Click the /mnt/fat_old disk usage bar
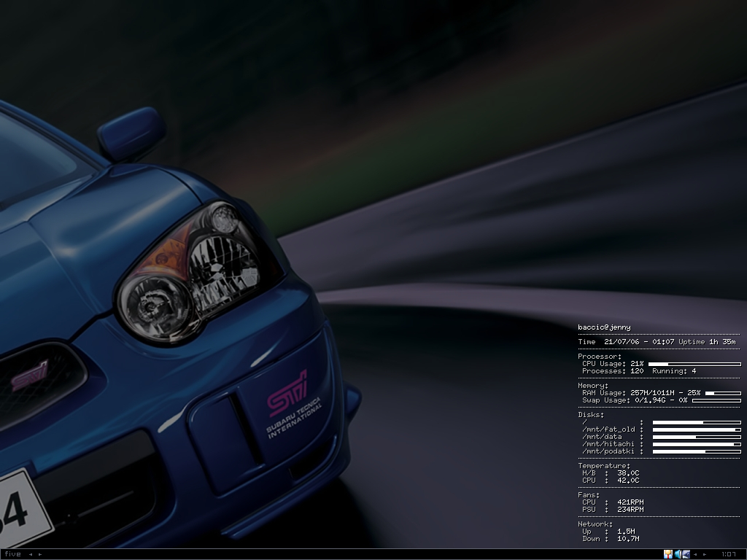 pyautogui.click(x=697, y=429)
